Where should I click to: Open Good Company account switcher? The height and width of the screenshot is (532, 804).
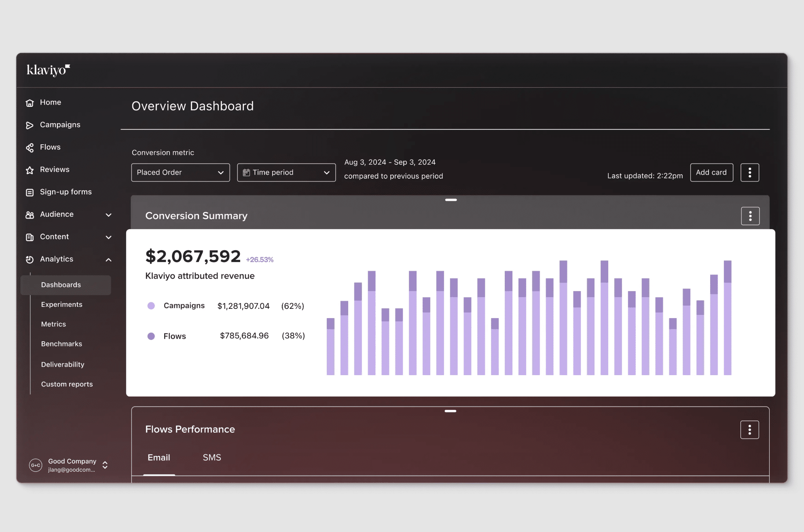click(105, 465)
